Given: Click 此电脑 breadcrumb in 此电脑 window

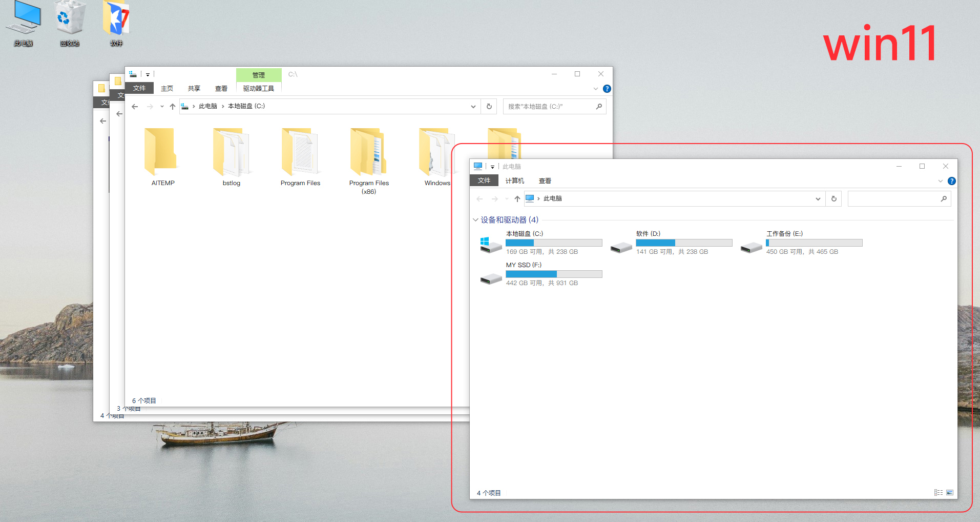Looking at the screenshot, I should [552, 198].
